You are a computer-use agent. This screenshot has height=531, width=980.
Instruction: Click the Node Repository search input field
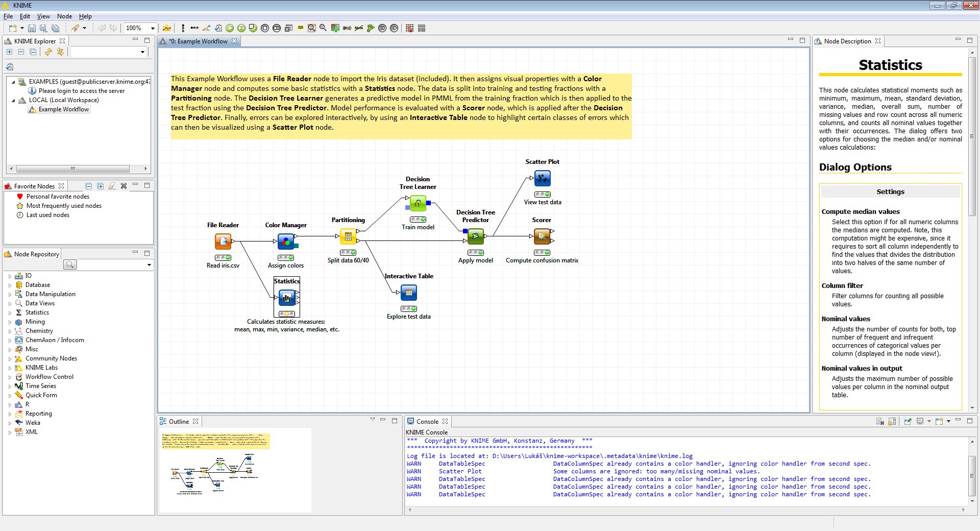click(x=111, y=264)
